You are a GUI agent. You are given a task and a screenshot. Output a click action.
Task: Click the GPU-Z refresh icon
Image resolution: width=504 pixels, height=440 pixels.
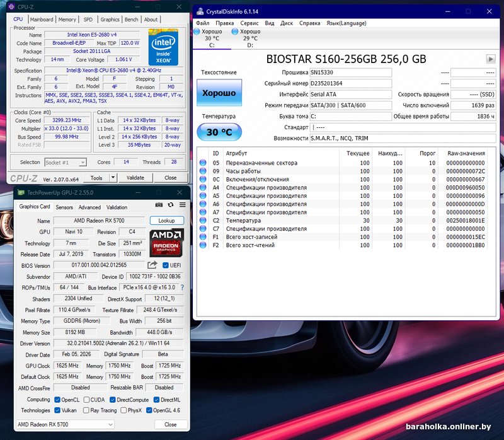[169, 207]
